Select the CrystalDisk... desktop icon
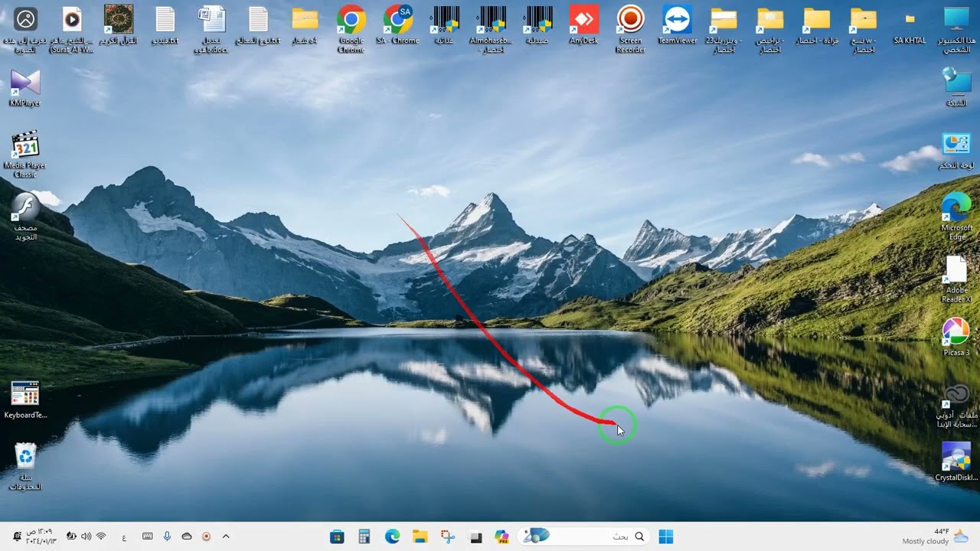Viewport: 980px width, 551px height. click(x=956, y=462)
